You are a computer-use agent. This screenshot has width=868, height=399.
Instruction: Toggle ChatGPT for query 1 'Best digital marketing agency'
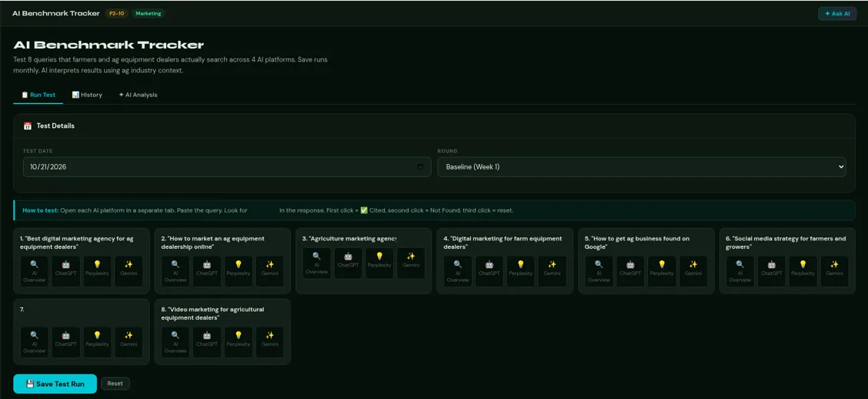(66, 271)
